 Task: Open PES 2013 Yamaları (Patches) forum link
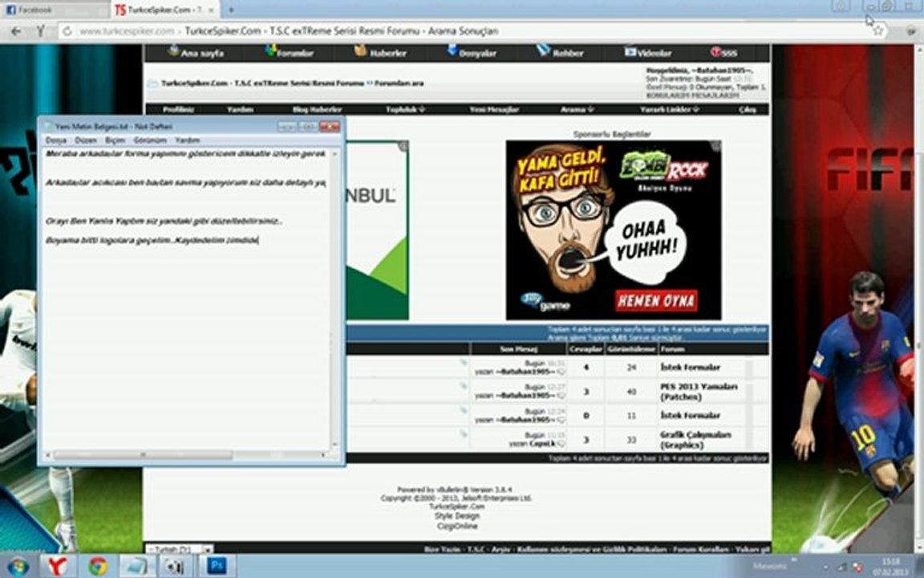click(699, 392)
